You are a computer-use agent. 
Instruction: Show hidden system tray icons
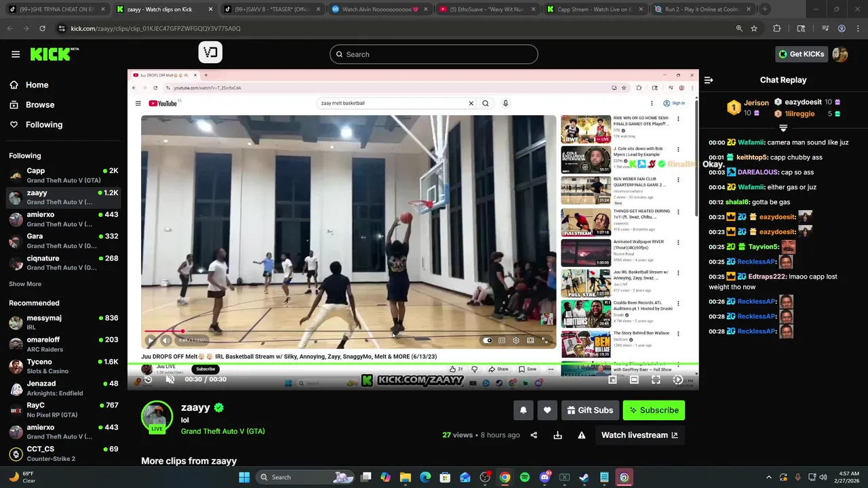(x=768, y=477)
